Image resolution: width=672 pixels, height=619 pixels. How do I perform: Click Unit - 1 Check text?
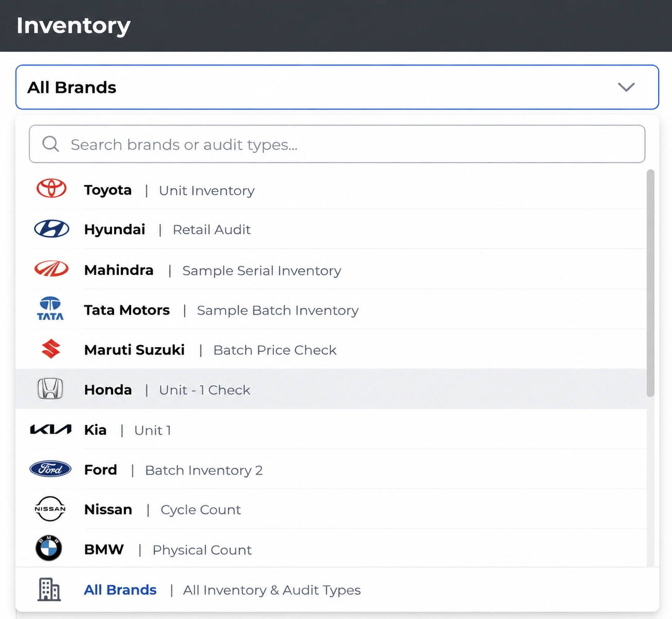click(x=205, y=390)
